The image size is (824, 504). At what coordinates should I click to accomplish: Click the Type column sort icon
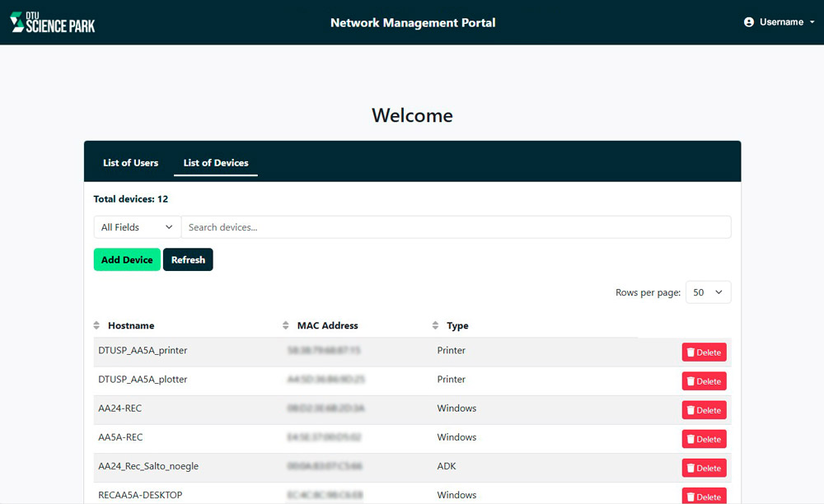[435, 325]
